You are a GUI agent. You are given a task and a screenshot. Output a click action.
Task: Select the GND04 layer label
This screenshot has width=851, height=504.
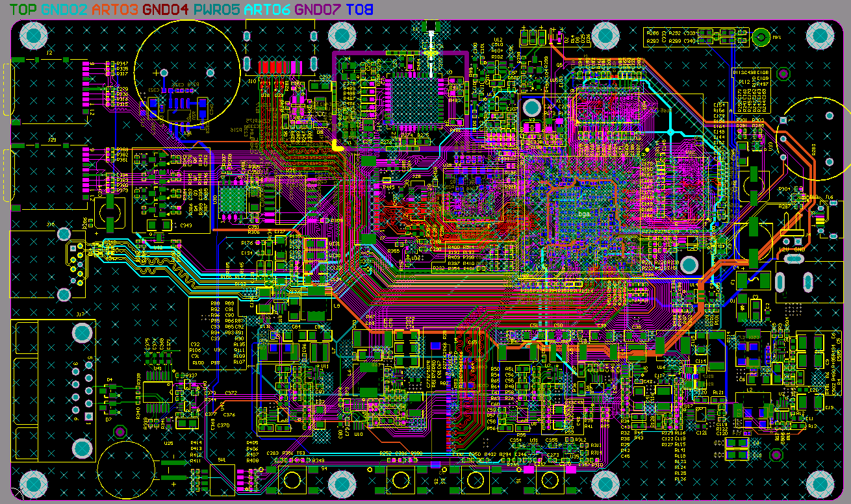tap(166, 9)
